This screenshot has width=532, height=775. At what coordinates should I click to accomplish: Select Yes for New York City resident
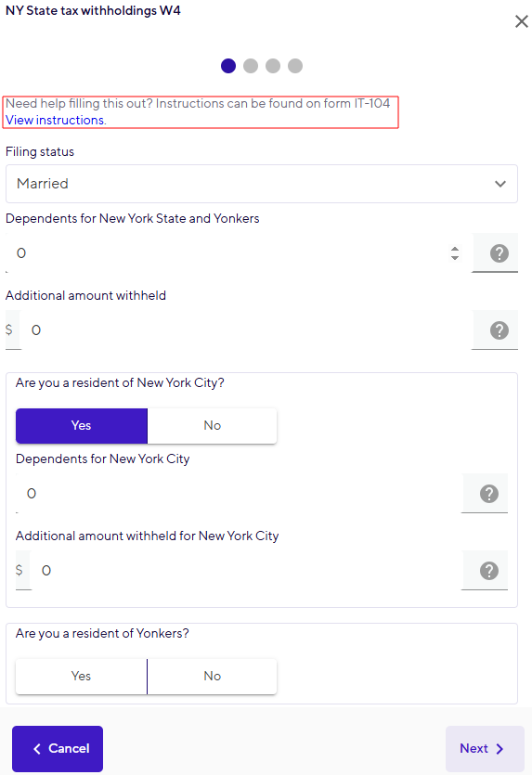coord(82,426)
